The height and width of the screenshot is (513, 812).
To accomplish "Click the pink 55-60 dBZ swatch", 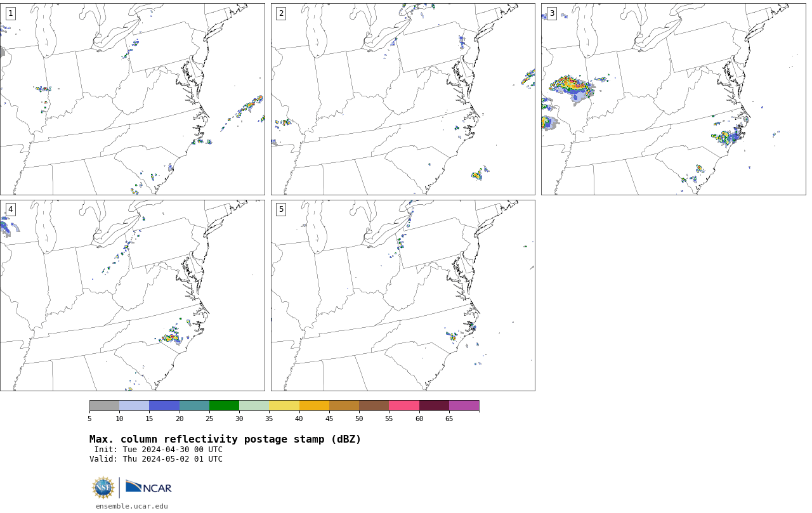I will (404, 406).
